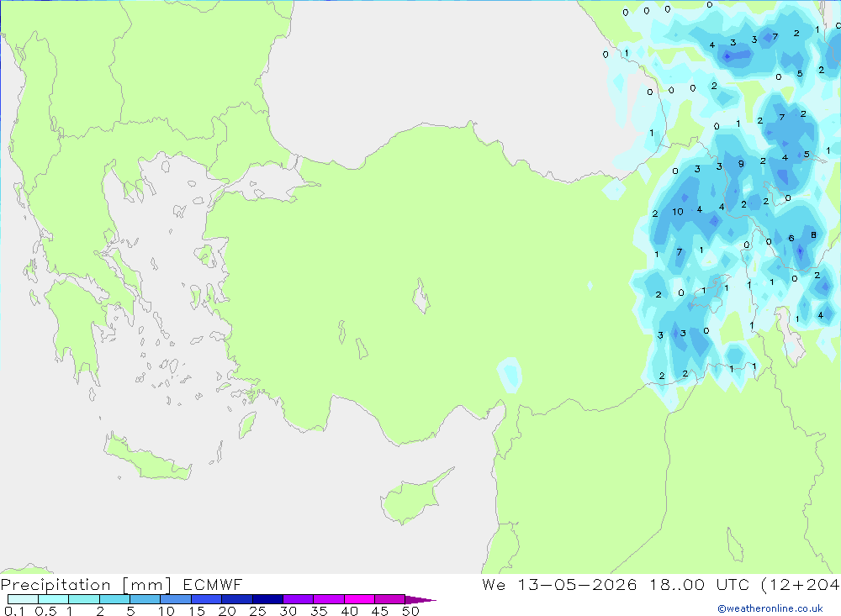Select the legend color between 35 and 40
This screenshot has height=616, width=841.
pyautogui.click(x=329, y=599)
